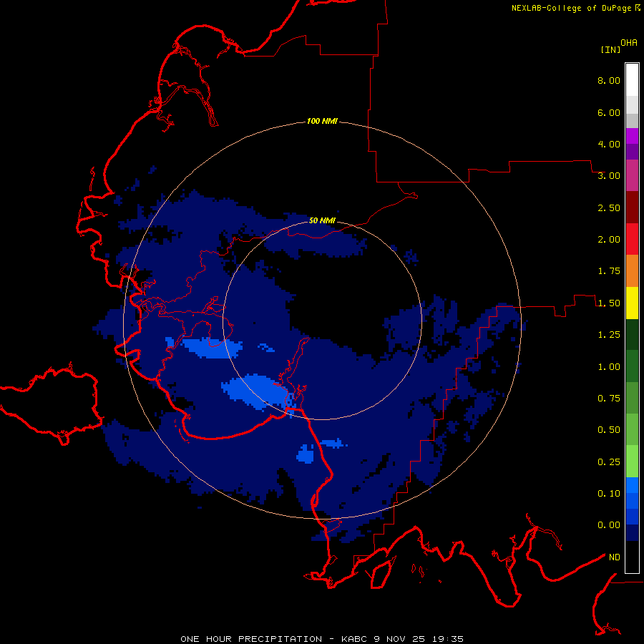The image size is (644, 644).
Task: Select the 3.00 legend value
Action: (609, 176)
